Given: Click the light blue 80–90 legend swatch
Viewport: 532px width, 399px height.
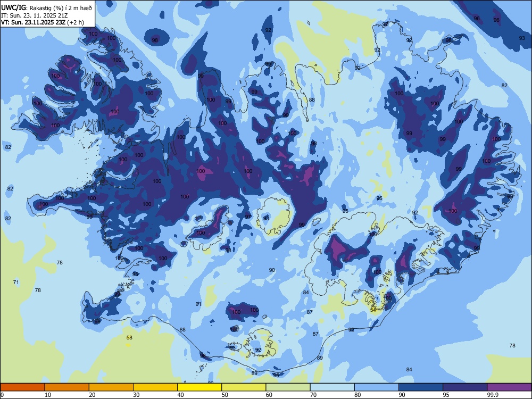Looking at the screenshot, I should pos(376,387).
